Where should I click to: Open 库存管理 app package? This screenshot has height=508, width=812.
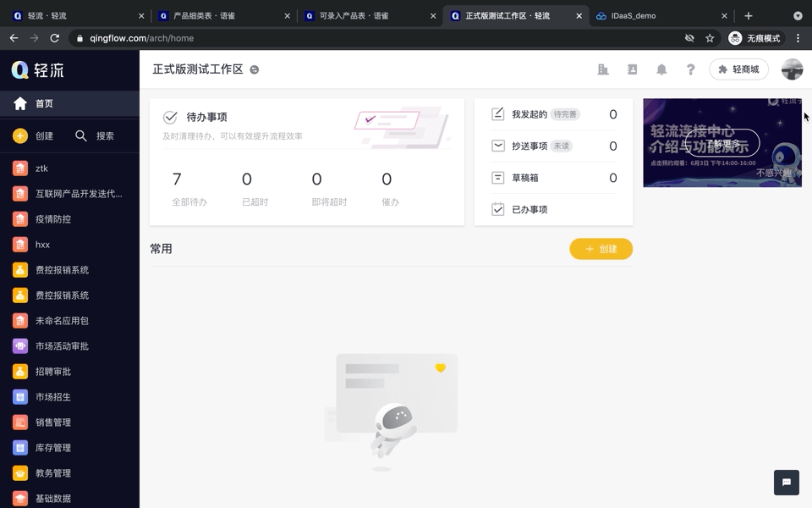pos(69,447)
